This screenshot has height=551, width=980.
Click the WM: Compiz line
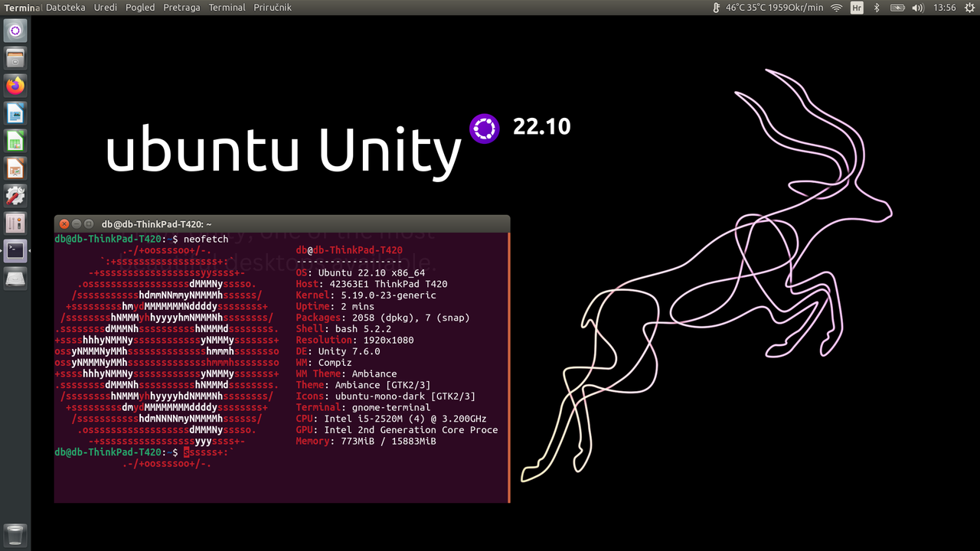[x=324, y=363]
